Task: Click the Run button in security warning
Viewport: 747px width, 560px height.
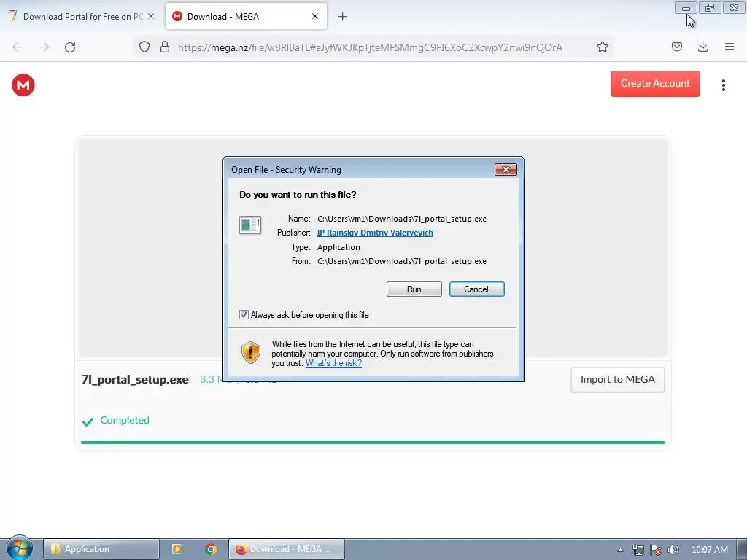Action: [x=414, y=289]
